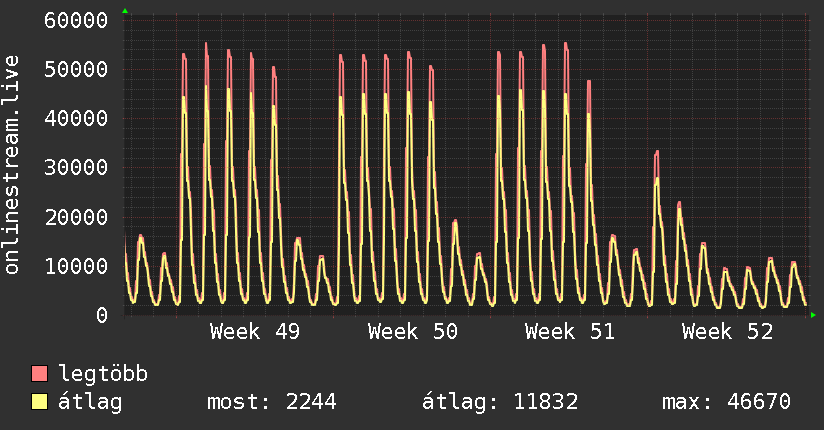The image size is (824, 430).
Task: Click the 40000 y-axis tick label
Action: [x=76, y=118]
